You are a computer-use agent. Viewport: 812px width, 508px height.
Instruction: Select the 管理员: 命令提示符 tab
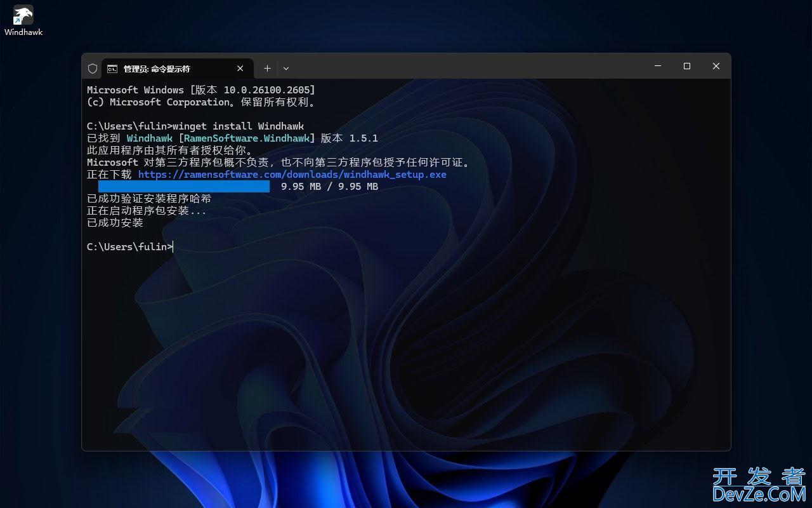(x=178, y=69)
